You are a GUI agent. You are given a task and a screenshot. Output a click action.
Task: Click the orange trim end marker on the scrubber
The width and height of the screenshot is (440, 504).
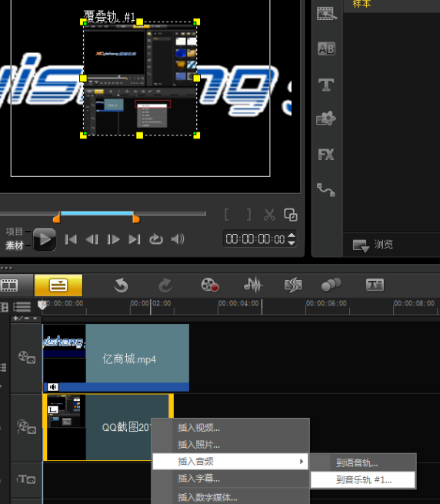(136, 219)
